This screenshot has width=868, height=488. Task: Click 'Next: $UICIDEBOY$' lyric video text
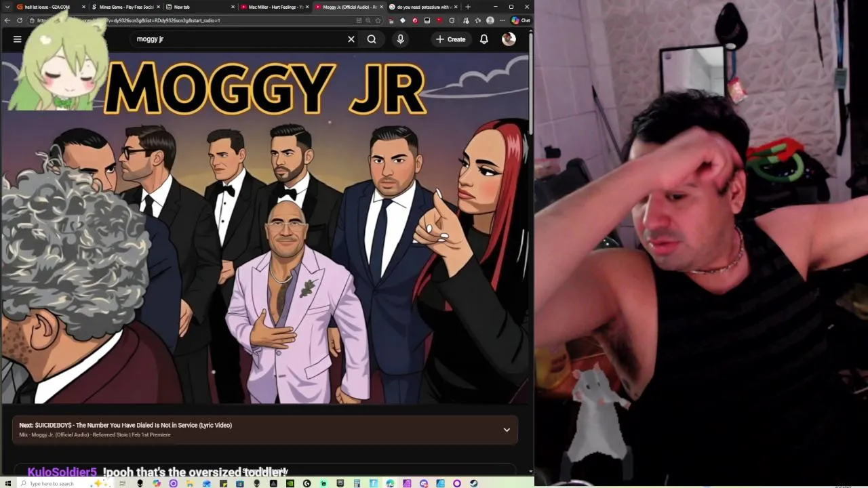125,425
